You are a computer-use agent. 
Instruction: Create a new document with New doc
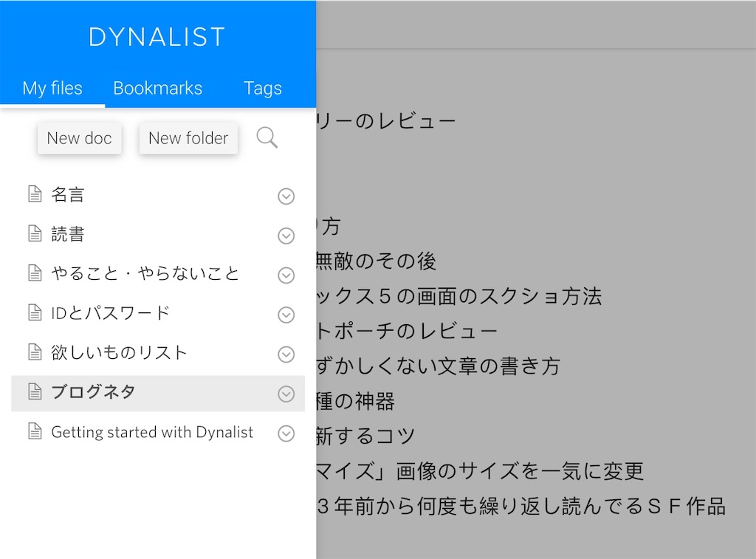tap(80, 138)
